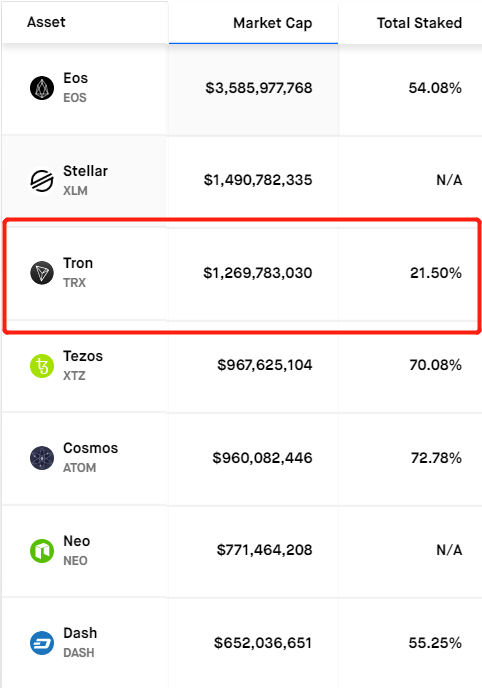Viewport: 482px width, 688px height.
Task: Open the Tezos asset name link
Action: (83, 356)
